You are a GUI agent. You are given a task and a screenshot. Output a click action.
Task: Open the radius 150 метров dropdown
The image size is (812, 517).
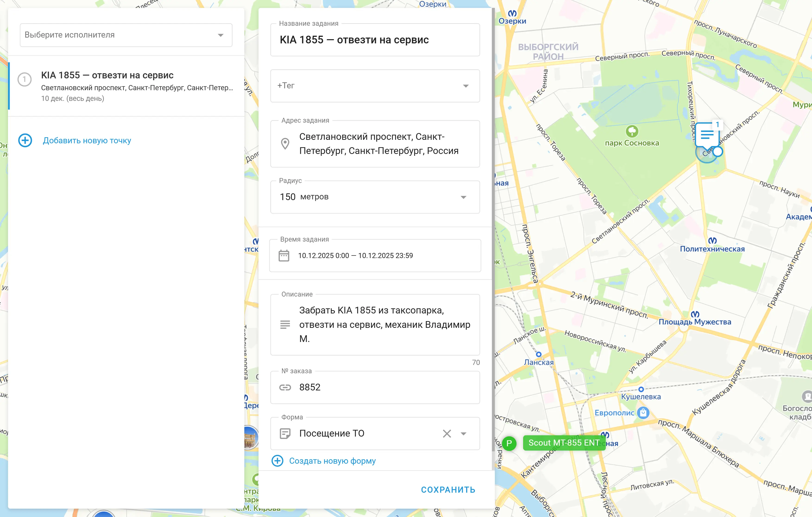coord(463,197)
